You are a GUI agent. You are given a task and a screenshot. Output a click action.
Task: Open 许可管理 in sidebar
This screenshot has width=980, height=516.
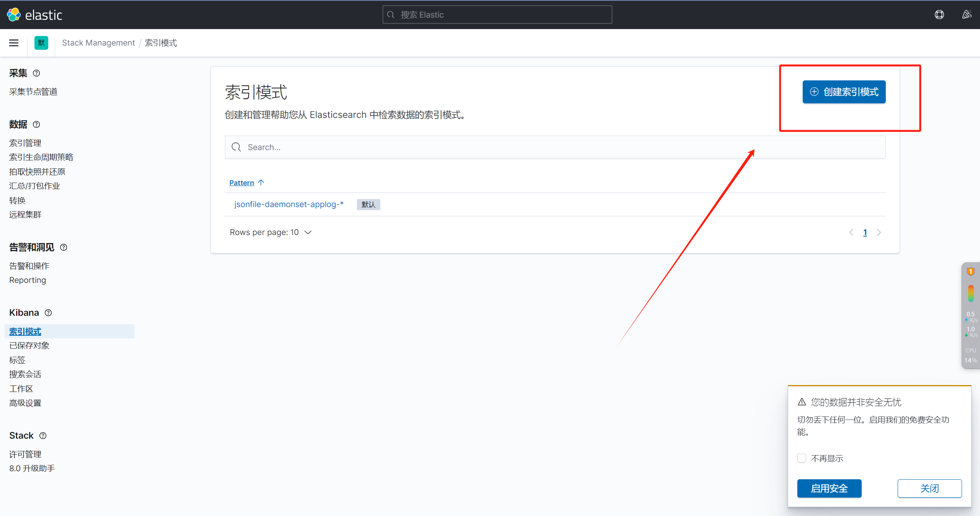point(25,454)
